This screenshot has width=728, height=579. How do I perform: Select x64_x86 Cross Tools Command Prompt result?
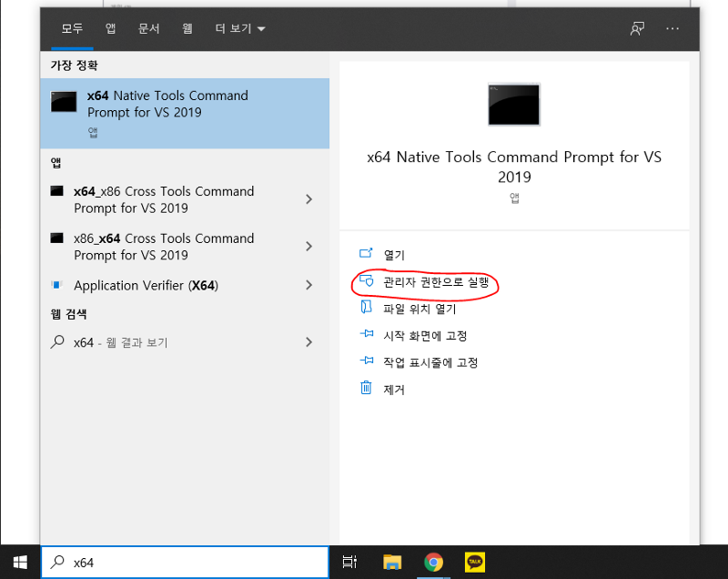185,199
